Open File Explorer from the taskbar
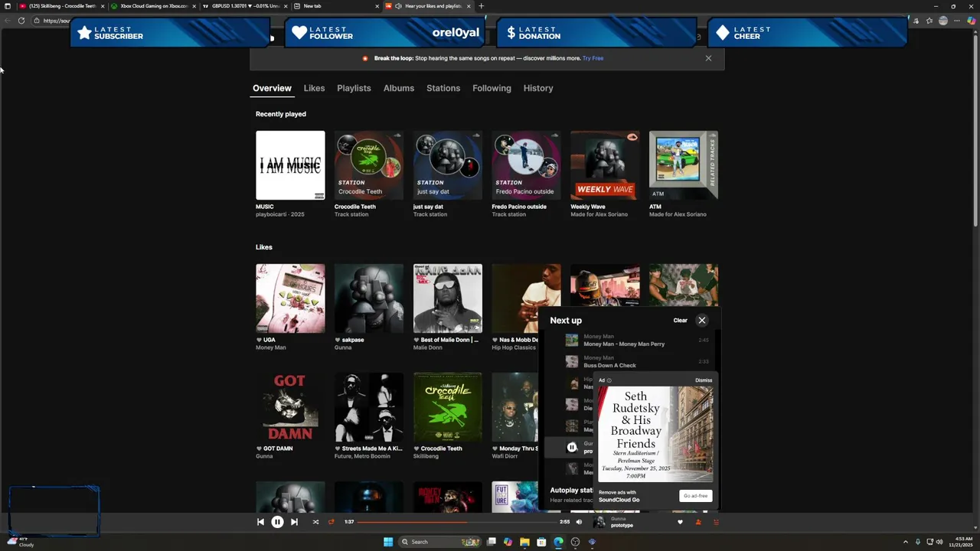This screenshot has width=980, height=551. click(524, 542)
